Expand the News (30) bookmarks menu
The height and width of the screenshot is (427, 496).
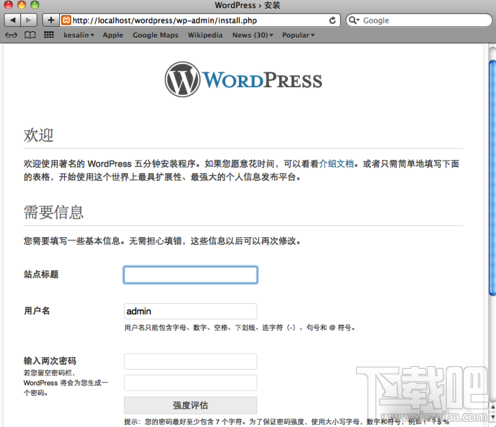[253, 35]
